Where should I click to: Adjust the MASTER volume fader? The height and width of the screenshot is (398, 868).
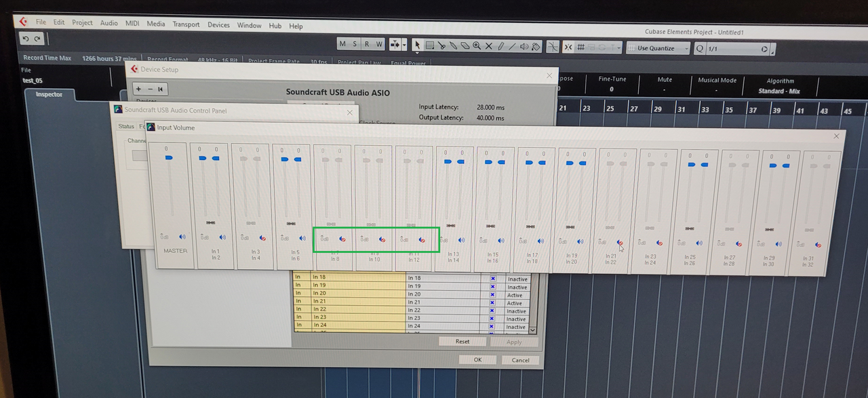169,157
